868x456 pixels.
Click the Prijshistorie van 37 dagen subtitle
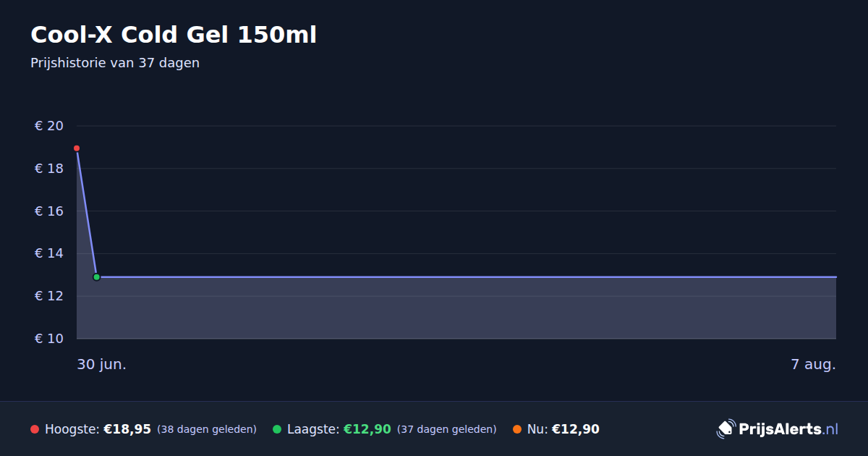tap(115, 63)
